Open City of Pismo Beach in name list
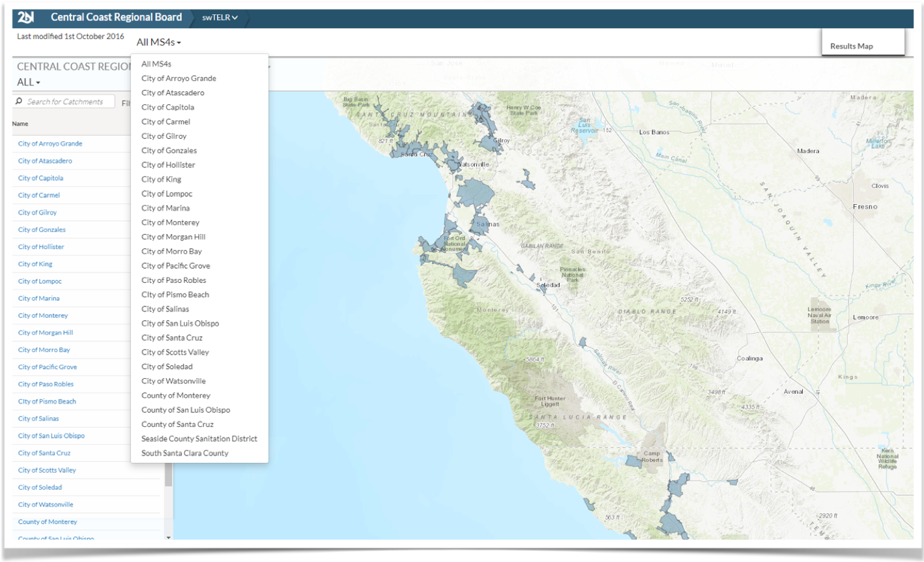This screenshot has height=562, width=924. point(47,402)
